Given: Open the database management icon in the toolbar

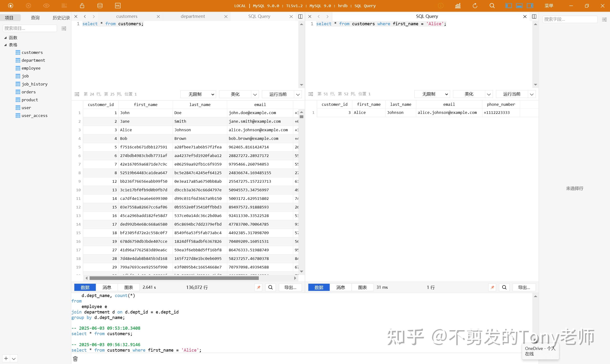Looking at the screenshot, I should pos(100,5).
